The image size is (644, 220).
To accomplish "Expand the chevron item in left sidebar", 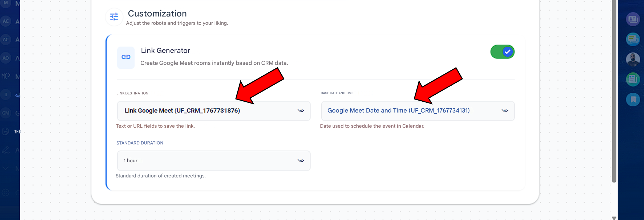I will coord(6,168).
